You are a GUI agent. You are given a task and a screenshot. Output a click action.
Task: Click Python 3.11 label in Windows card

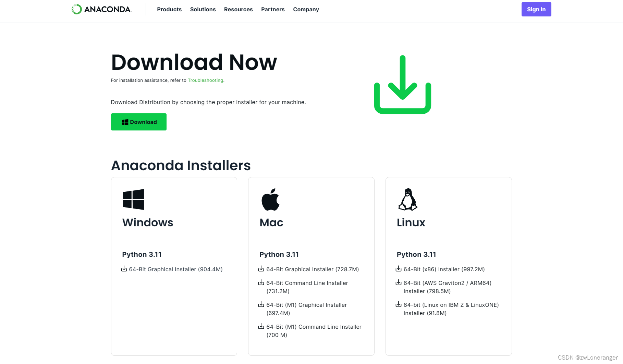(x=142, y=254)
